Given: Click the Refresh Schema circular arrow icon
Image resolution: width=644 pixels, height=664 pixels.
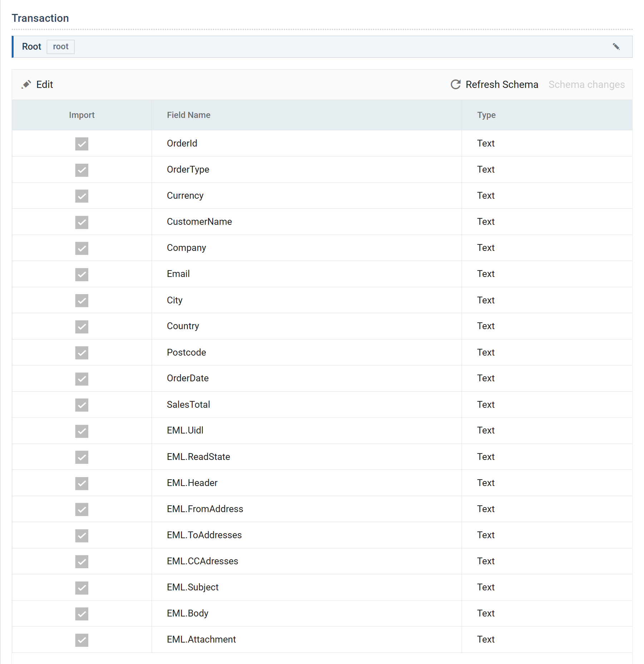Looking at the screenshot, I should coord(456,84).
